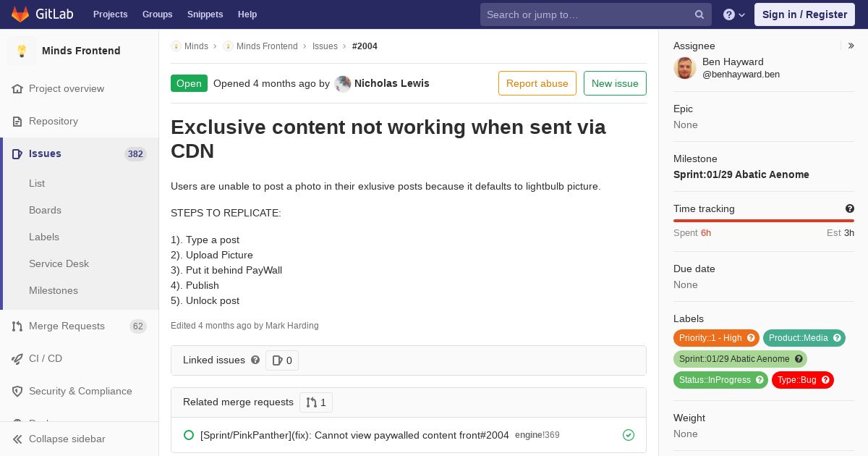The height and width of the screenshot is (456, 868).
Task: Click the #2004 breadcrumb item
Action: point(365,46)
